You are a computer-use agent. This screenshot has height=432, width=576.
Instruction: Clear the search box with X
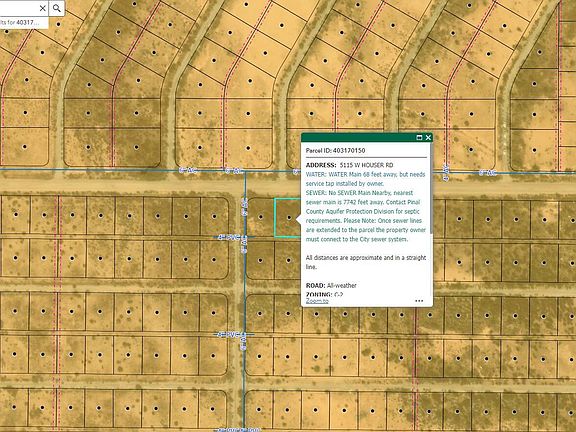pyautogui.click(x=43, y=8)
